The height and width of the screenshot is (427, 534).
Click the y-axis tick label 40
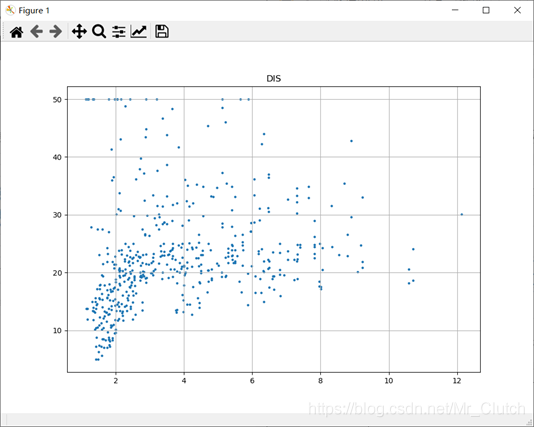57,157
